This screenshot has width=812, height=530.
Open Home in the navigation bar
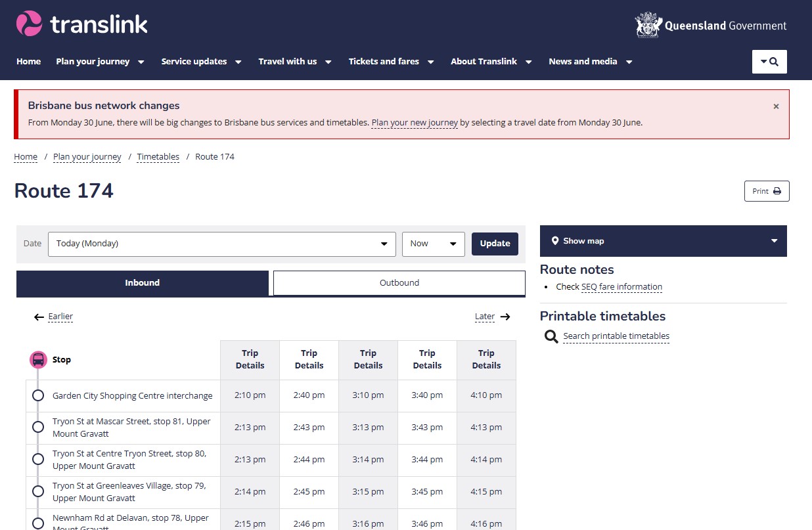tap(28, 62)
